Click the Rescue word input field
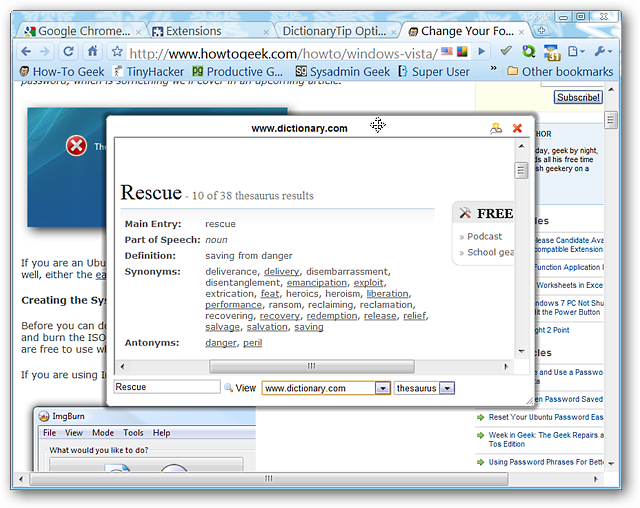 coord(166,388)
